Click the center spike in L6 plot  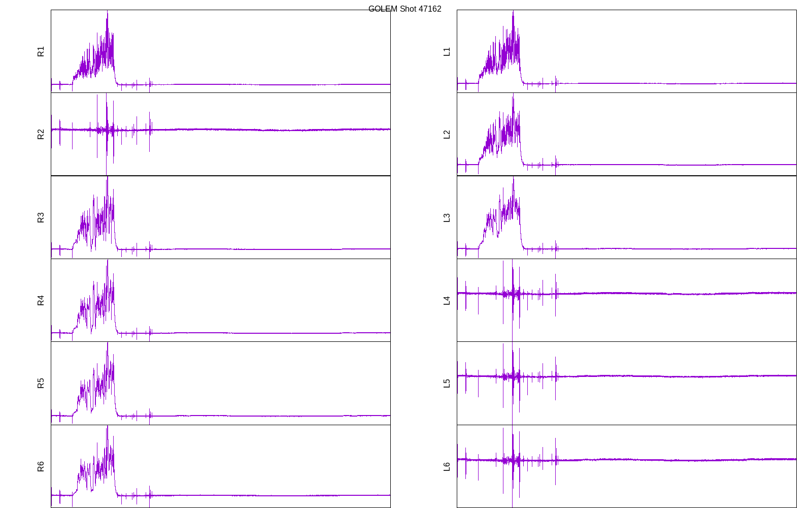tap(513, 460)
